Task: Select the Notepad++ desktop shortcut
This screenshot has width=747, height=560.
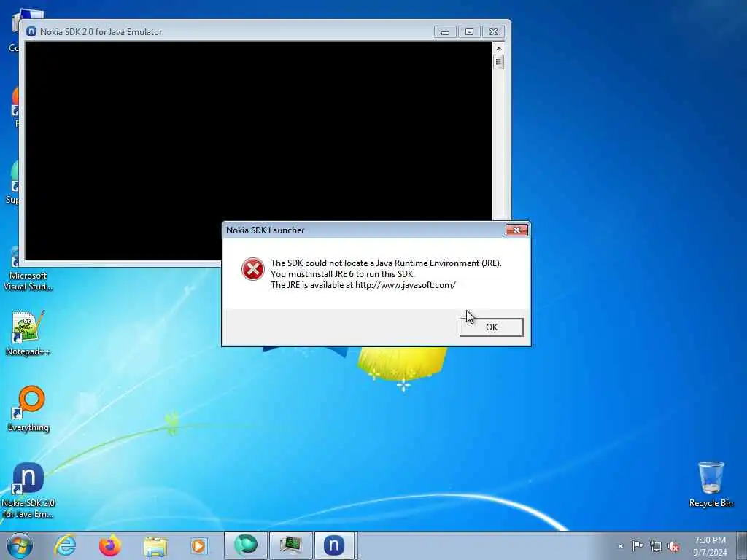Action: tap(28, 332)
